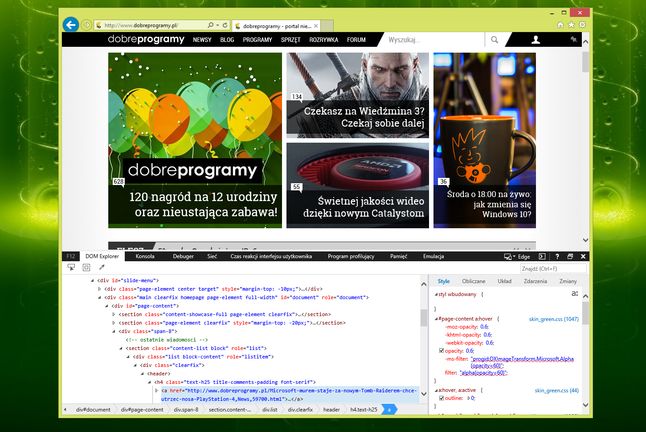Collapse the div id="slide-menu" node
Screen dimensions: 646x432
point(92,280)
